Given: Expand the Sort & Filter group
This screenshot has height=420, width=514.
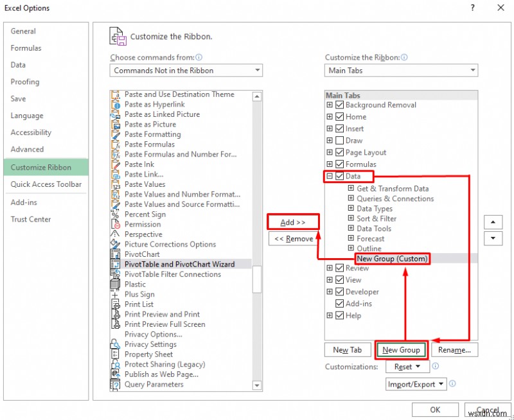Looking at the screenshot, I should (351, 218).
